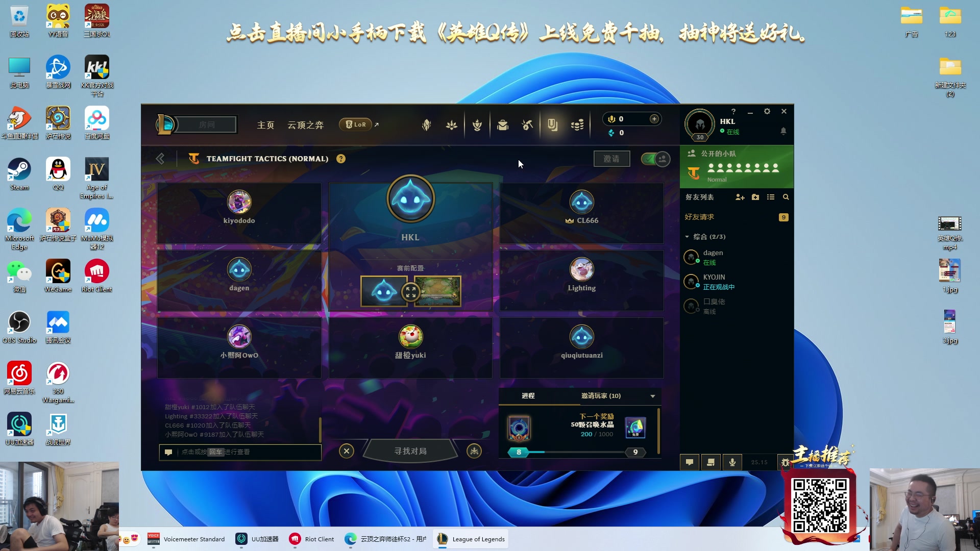Screen dimensions: 980x551
Task: Click the lobby chat input field
Action: click(240, 452)
